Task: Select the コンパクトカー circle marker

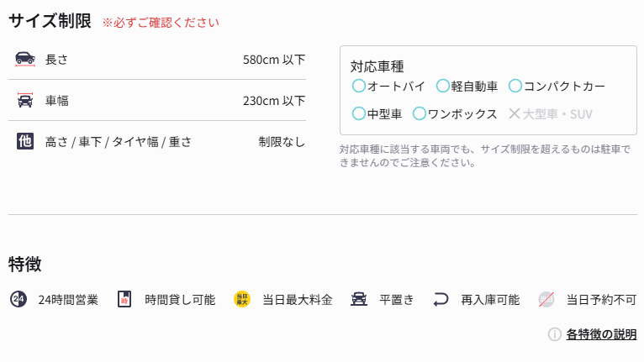Action: tap(515, 86)
